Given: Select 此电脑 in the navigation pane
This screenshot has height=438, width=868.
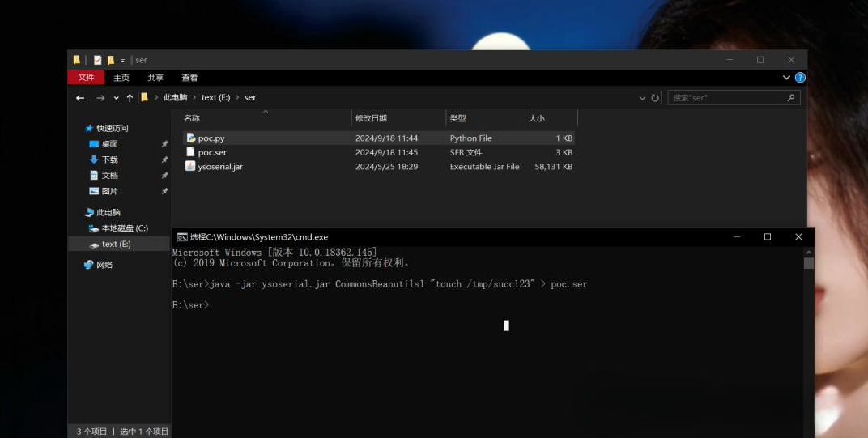Looking at the screenshot, I should [x=108, y=212].
